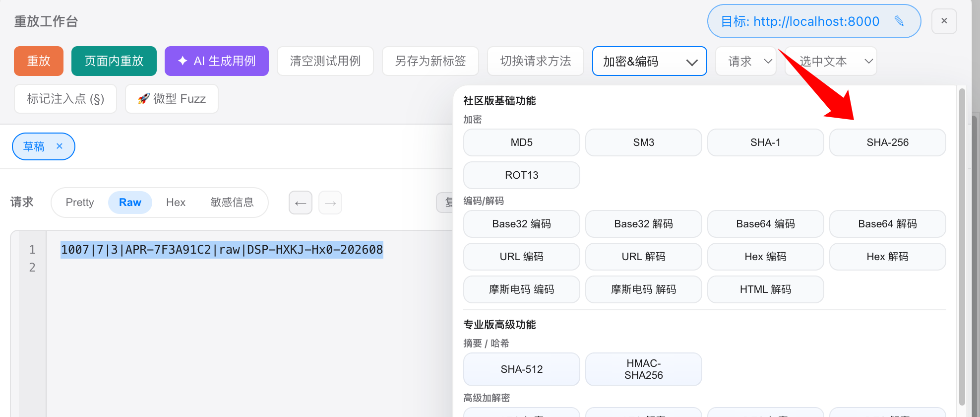Click the forward arrow history button
Viewport: 980px width, 417px height.
[330, 203]
